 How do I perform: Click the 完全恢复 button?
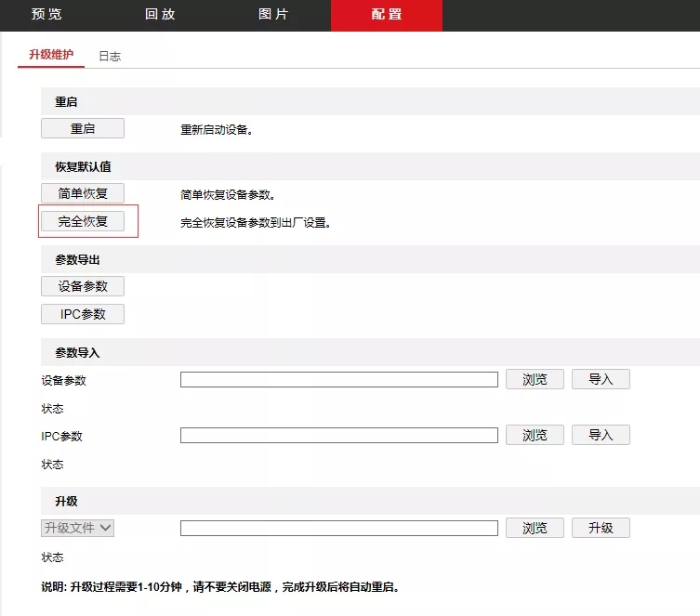(x=83, y=221)
